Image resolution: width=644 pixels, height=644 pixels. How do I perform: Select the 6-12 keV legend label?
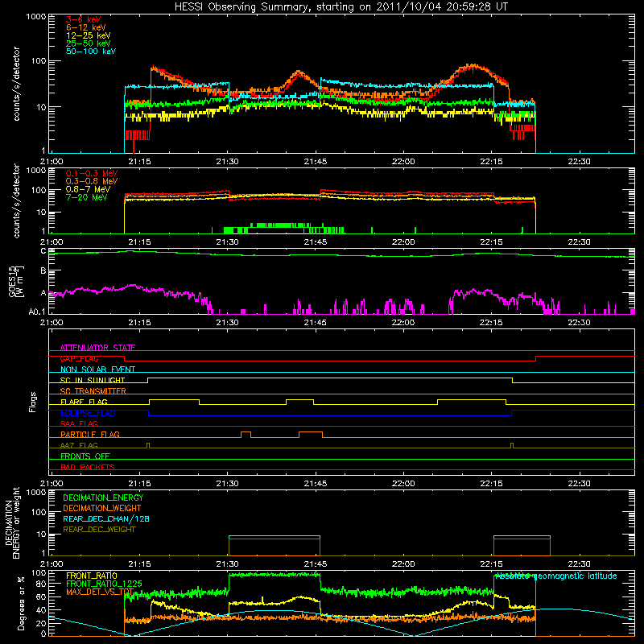[86, 27]
